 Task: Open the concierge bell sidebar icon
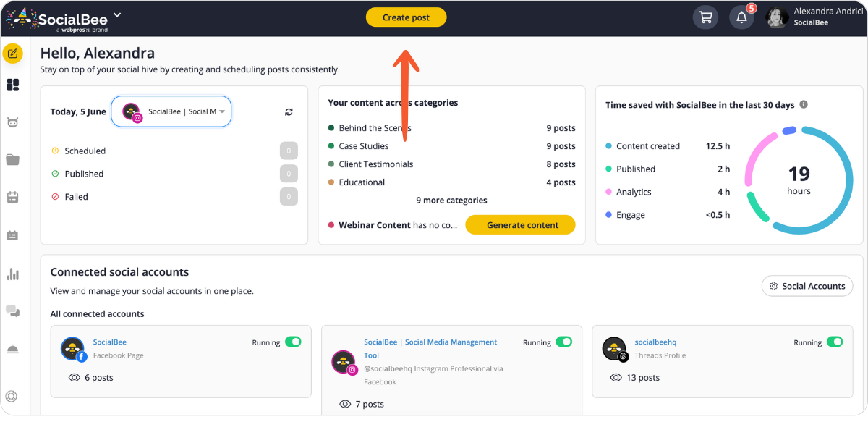click(12, 349)
